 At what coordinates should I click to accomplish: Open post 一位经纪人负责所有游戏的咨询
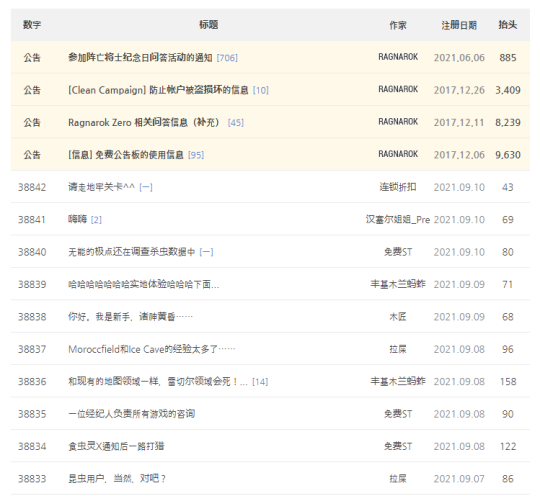tap(132, 414)
